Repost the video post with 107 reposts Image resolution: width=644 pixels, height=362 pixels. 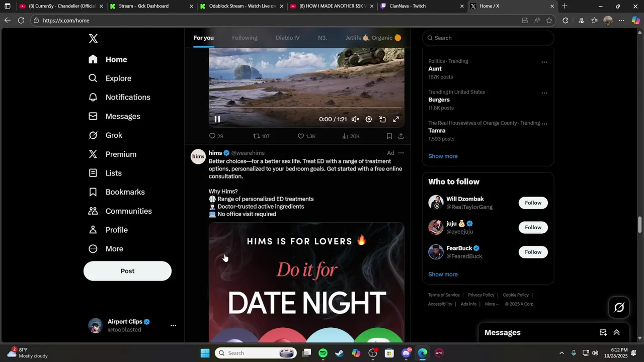261,136
